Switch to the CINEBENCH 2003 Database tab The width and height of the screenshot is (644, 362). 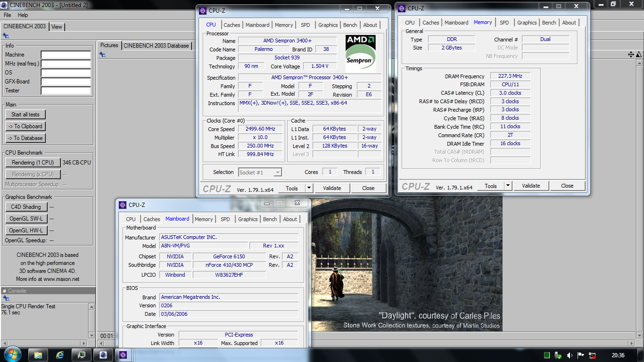(x=156, y=45)
